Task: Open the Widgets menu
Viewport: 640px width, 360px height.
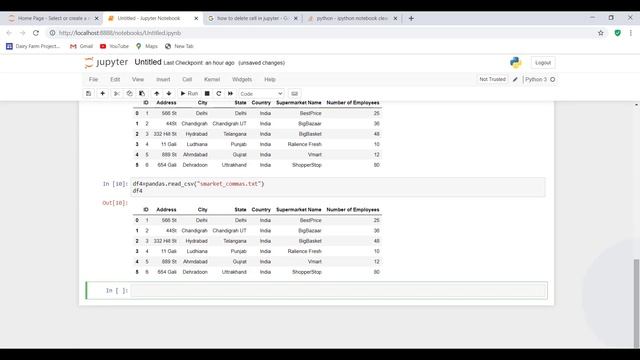Action: click(242, 79)
